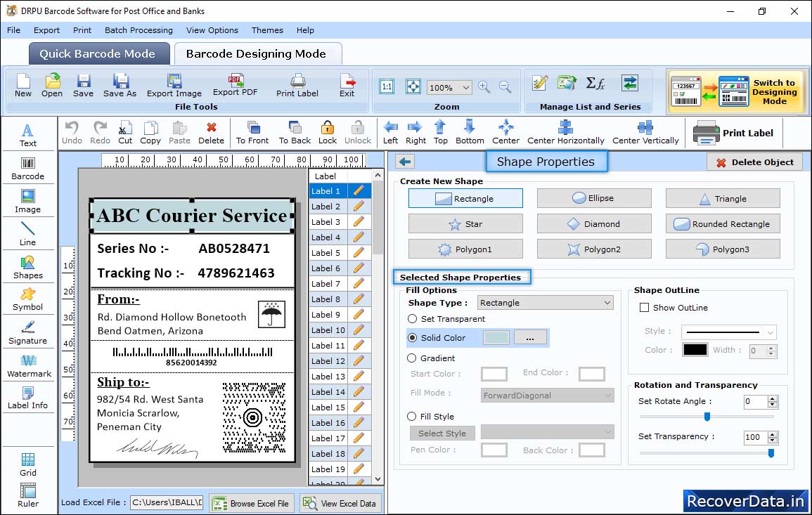Image resolution: width=812 pixels, height=515 pixels.
Task: Select the Gradient fill option
Action: pyautogui.click(x=413, y=358)
